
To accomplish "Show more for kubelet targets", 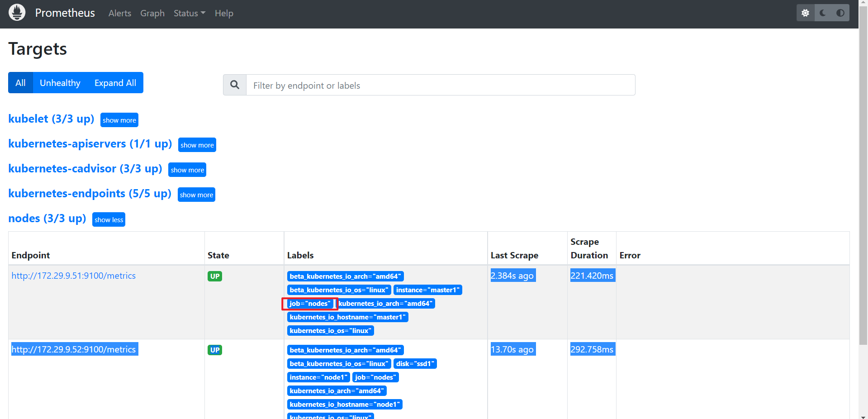I will click(119, 120).
